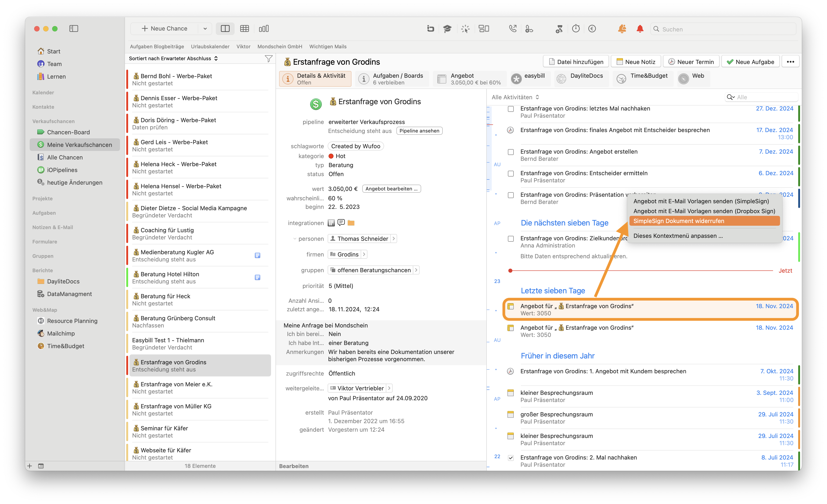Choose 'Angebot mit E-Mail Vorlagen senden (Dropbox Sign)'
827x504 pixels.
point(705,211)
